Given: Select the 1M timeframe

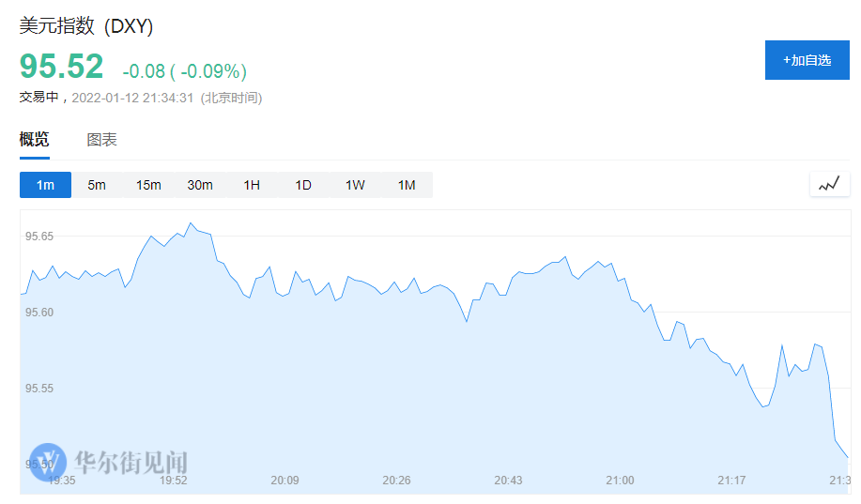Looking at the screenshot, I should point(407,185).
